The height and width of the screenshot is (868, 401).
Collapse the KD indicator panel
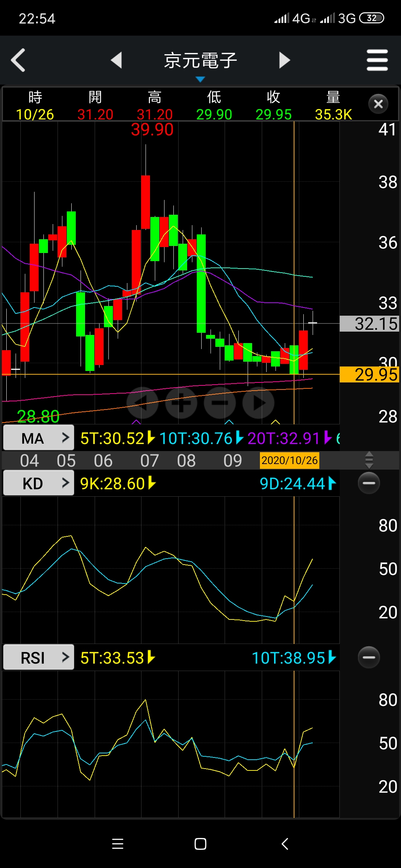[x=369, y=483]
